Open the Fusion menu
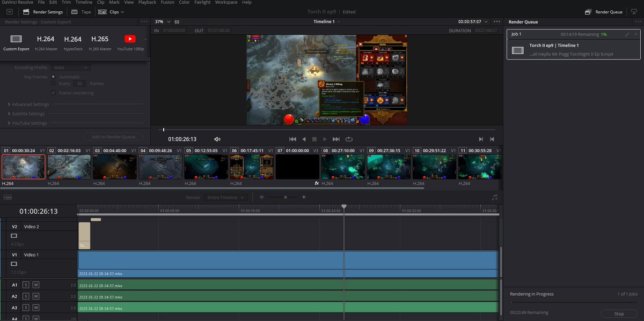This screenshot has width=644, height=321. [x=168, y=2]
